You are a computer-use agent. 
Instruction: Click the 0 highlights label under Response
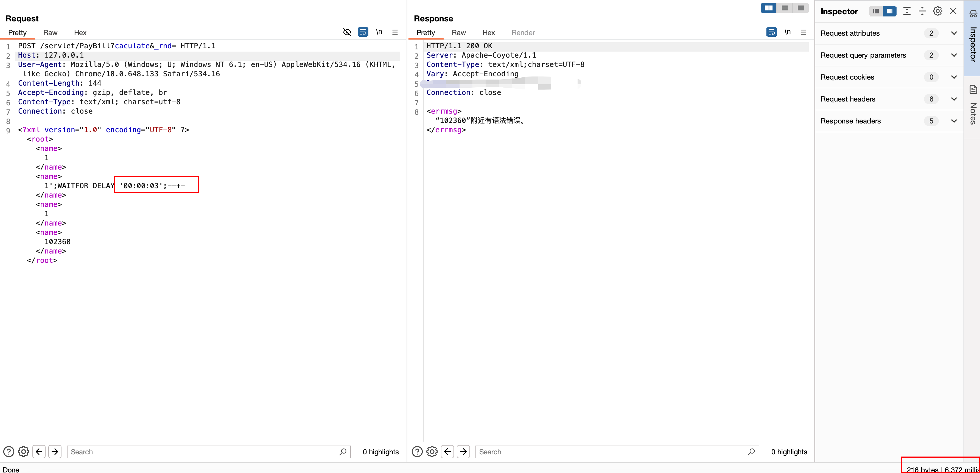(x=789, y=452)
